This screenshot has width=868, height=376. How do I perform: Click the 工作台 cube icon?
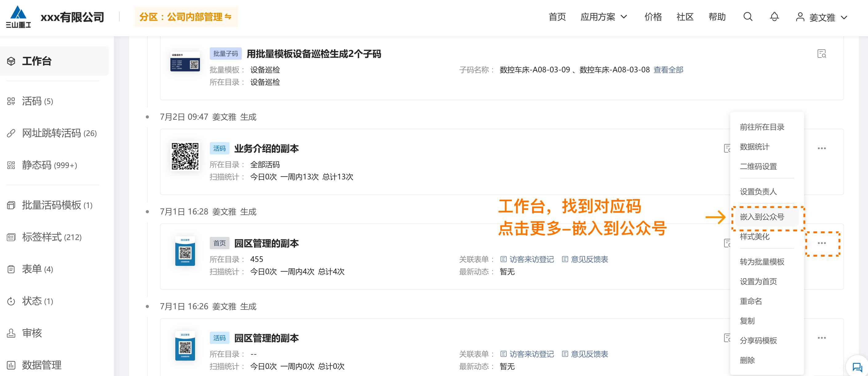click(x=11, y=61)
